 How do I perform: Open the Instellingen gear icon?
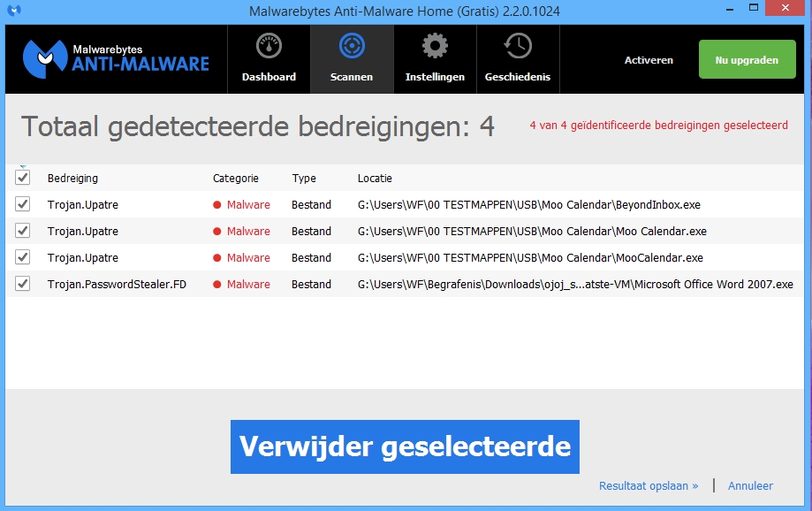coord(435,46)
